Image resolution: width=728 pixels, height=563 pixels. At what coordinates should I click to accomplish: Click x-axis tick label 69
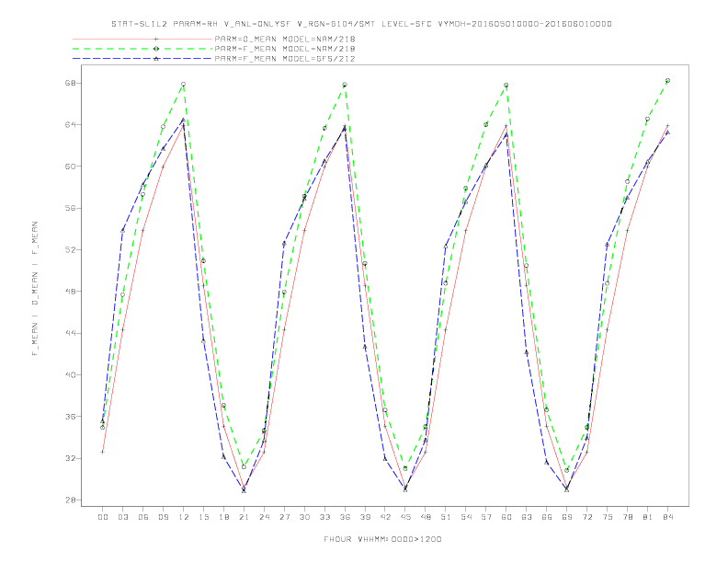[567, 517]
